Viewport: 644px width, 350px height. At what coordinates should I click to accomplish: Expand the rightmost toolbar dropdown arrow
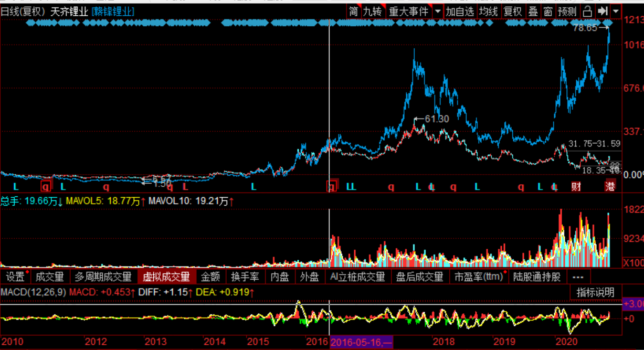[x=616, y=11]
